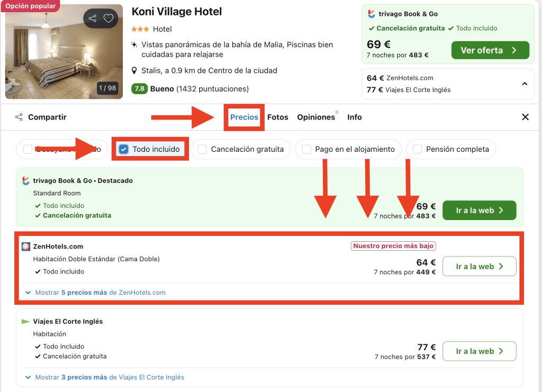Click the Viajes El Corte Inglés flag icon
This screenshot has height=392, width=542.
tap(26, 321)
